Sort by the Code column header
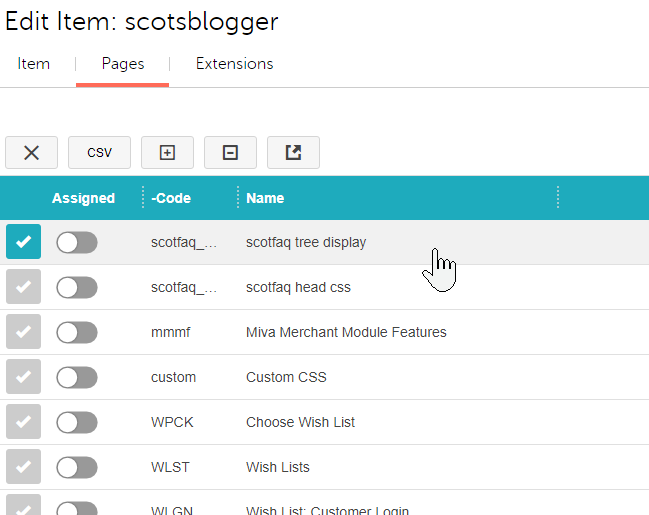Viewport: 649px width, 515px height. pyautogui.click(x=172, y=198)
